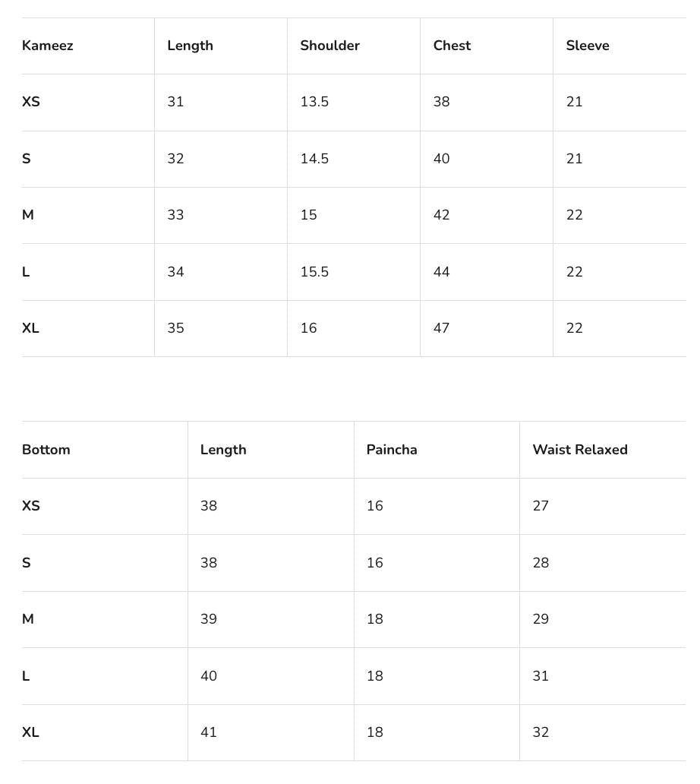The width and height of the screenshot is (700, 784).
Task: Click the Sleeve column header
Action: (587, 46)
